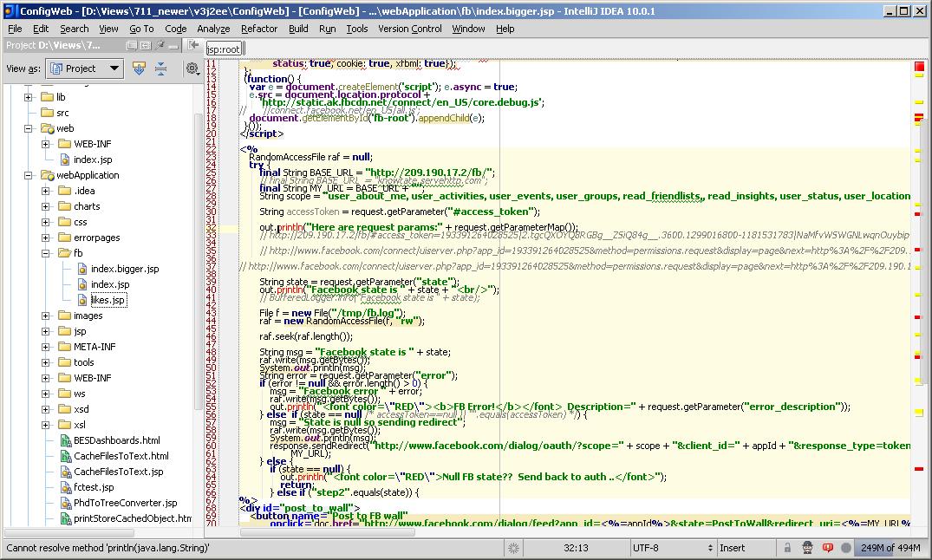Click the webApplication folder icon
The width and height of the screenshot is (932, 560).
point(47,175)
